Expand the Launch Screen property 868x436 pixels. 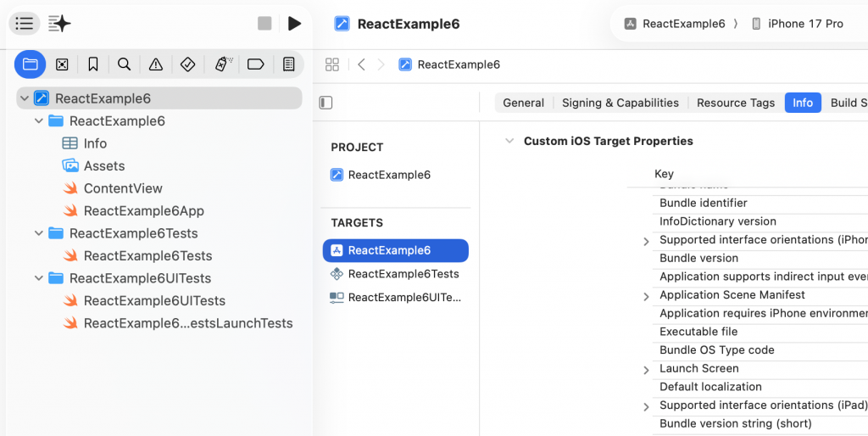coord(646,370)
